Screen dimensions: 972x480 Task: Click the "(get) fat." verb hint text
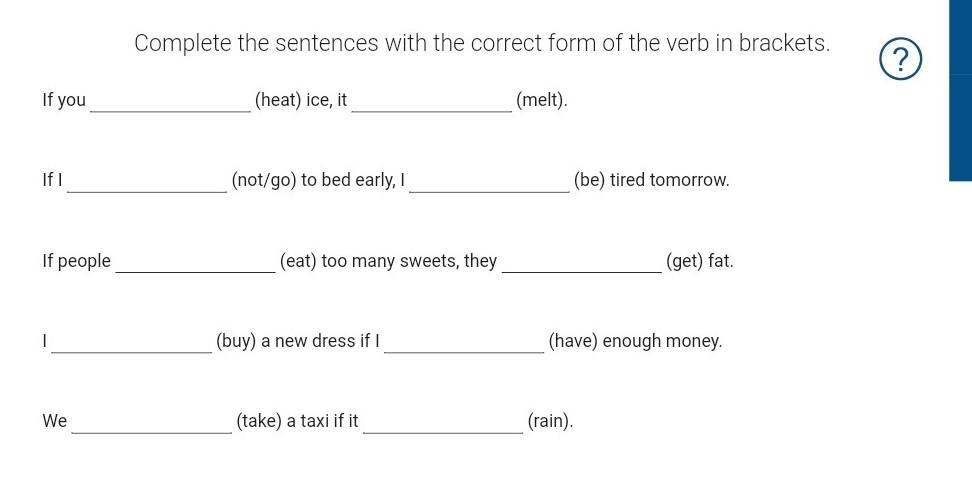coord(699,261)
